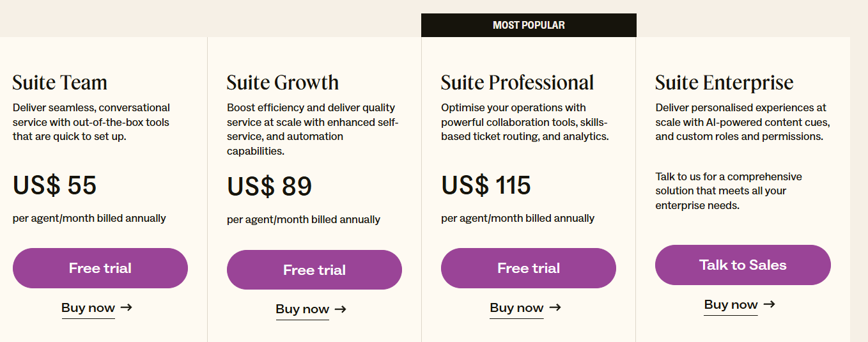Screen dimensions: 868x342
Task: Select the US$ 89 price text
Action: tap(269, 187)
